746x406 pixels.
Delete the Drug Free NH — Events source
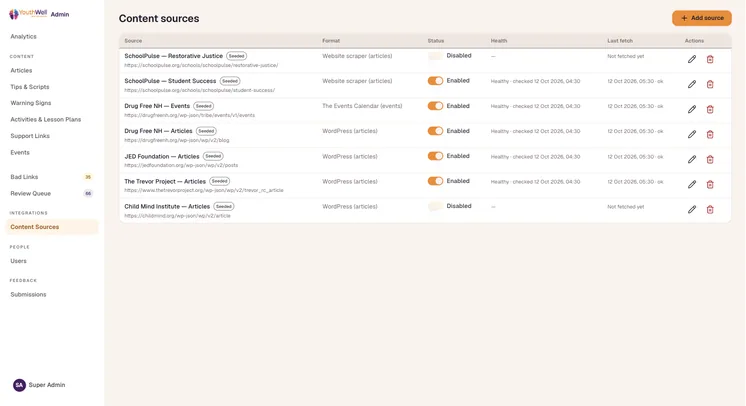coord(710,109)
